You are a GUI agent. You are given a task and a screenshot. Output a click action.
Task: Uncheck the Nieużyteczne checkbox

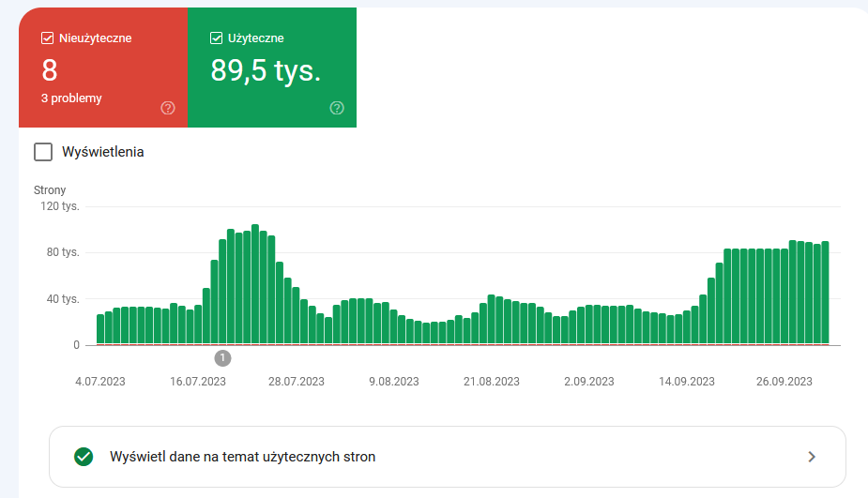pos(48,38)
